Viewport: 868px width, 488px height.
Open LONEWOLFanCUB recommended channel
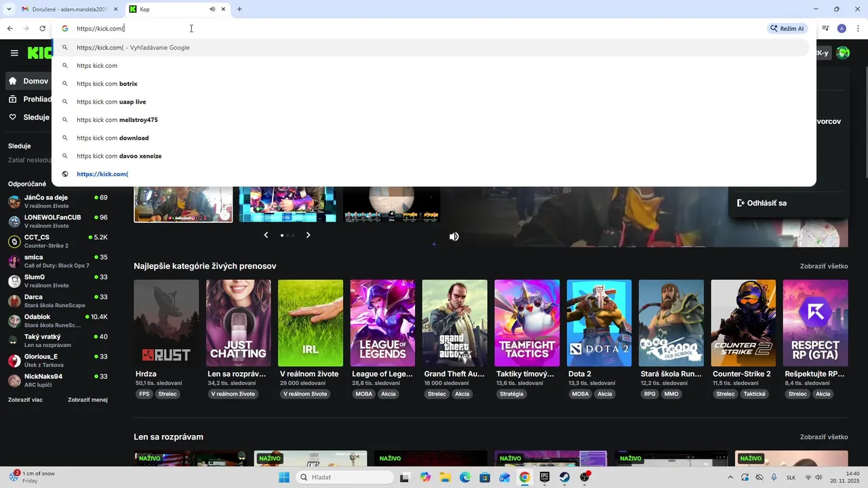(x=58, y=221)
